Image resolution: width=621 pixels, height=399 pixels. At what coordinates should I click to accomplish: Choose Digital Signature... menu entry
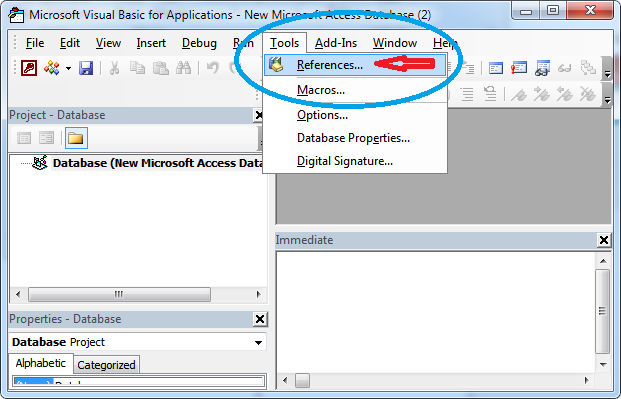[x=355, y=161]
